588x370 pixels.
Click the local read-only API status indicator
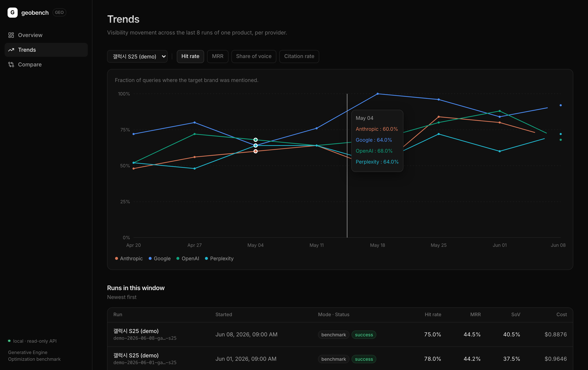[32, 341]
